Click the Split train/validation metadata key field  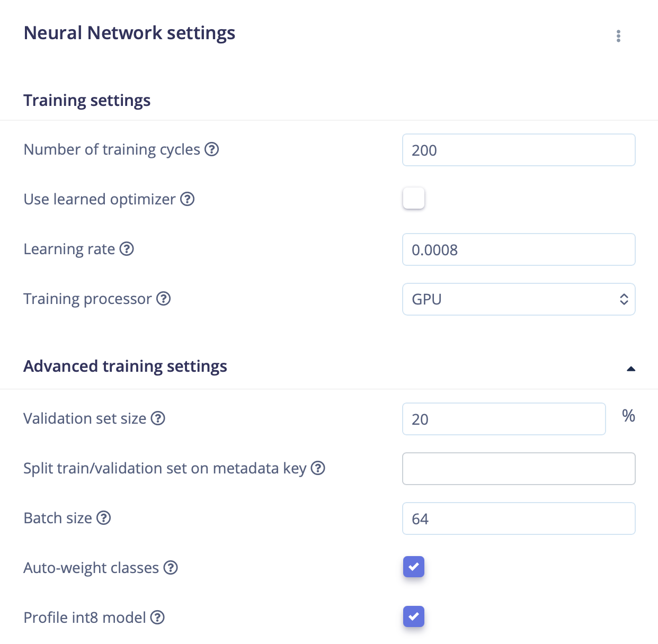pyautogui.click(x=518, y=469)
